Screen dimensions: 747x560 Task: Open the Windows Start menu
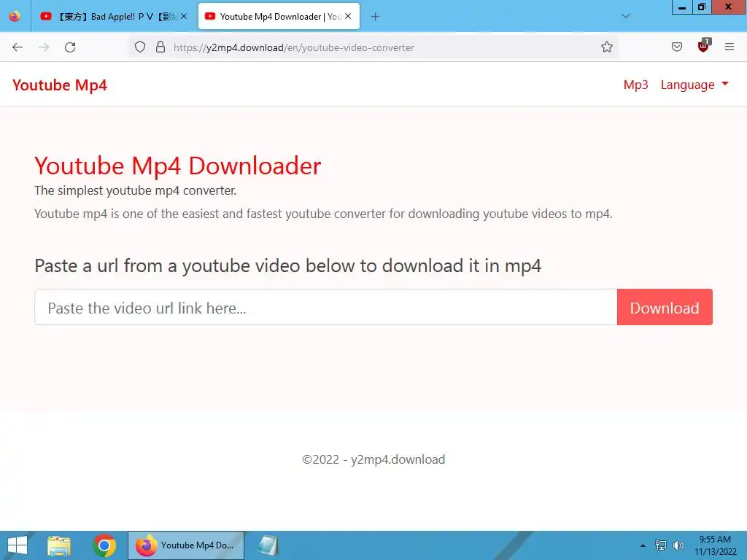[x=18, y=545]
